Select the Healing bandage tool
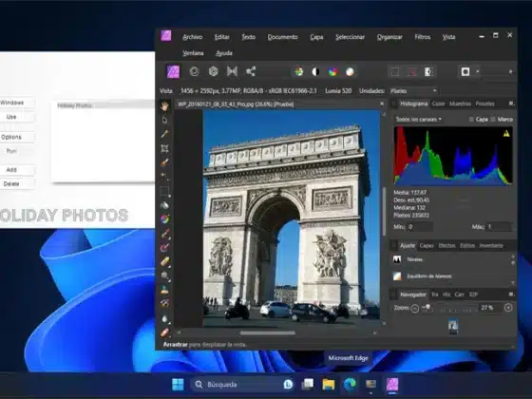Screen dimensions: 532x399 tap(164, 332)
